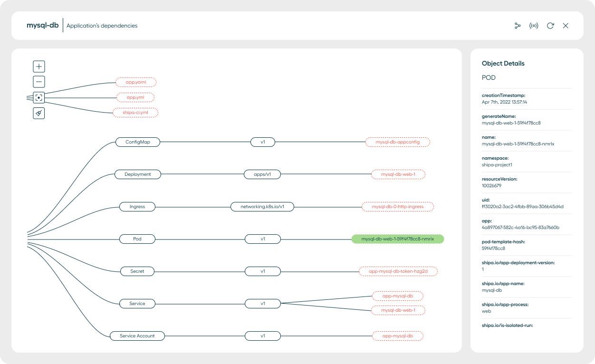Select the networking.k8s.io/v1 node
The width and height of the screenshot is (595, 364).
[x=262, y=207]
